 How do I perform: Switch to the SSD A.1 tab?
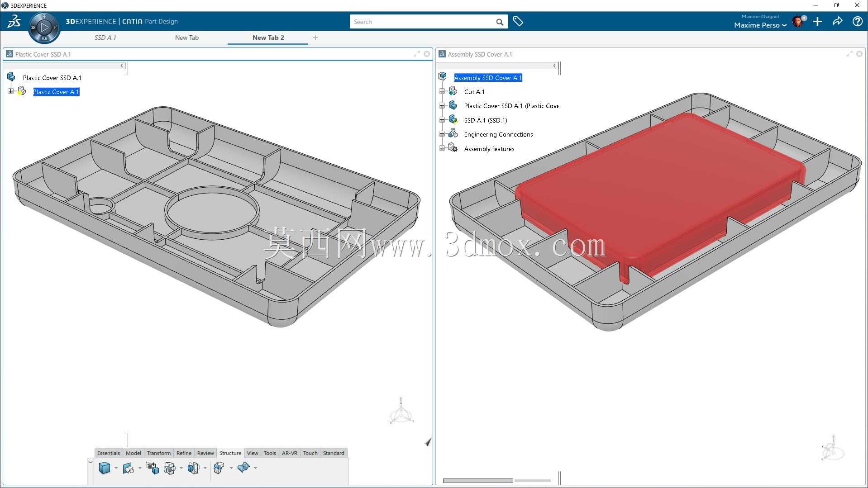tap(105, 38)
